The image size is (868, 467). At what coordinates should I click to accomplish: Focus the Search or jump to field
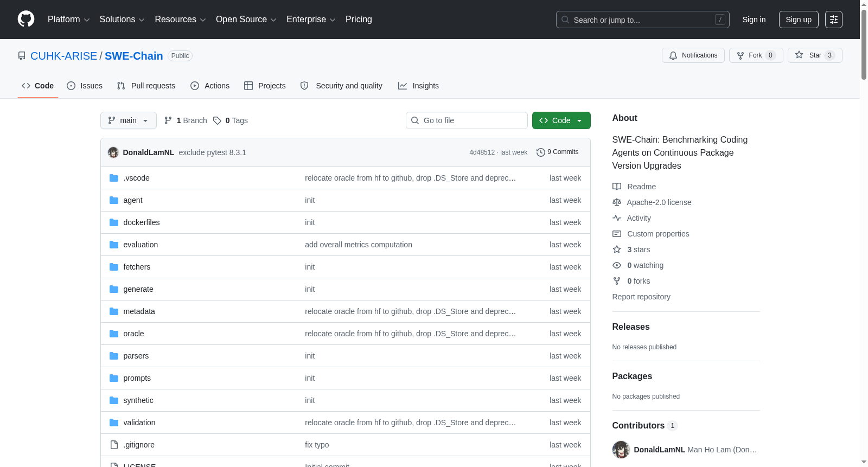tap(642, 20)
